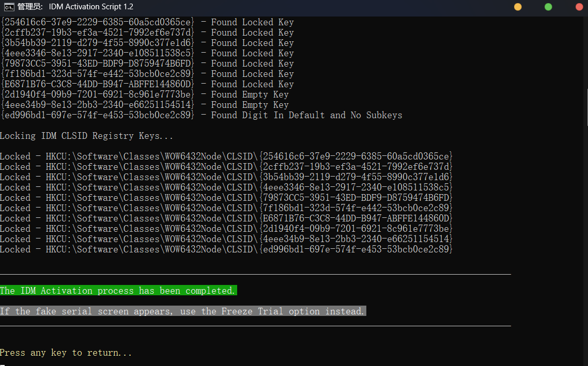Click Locked HKCU line ending {2cffb237-19b3-ef3a-4521-7992ef6e737d}
The width and height of the screenshot is (588, 366).
pyautogui.click(x=226, y=167)
